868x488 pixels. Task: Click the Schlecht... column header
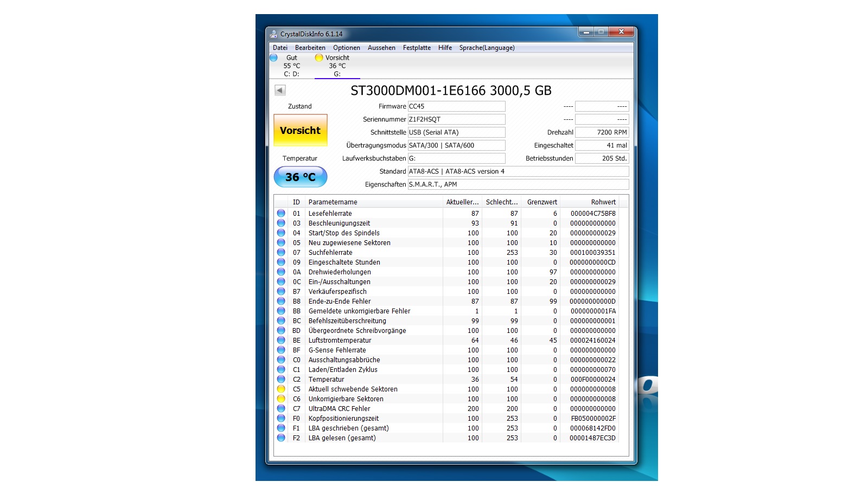pyautogui.click(x=502, y=202)
